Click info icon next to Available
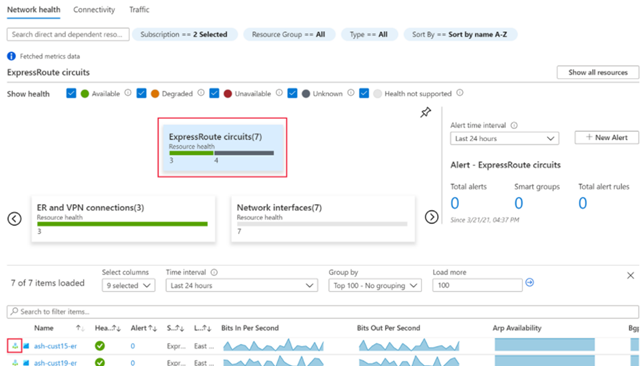This screenshot has width=642, height=366. (128, 93)
